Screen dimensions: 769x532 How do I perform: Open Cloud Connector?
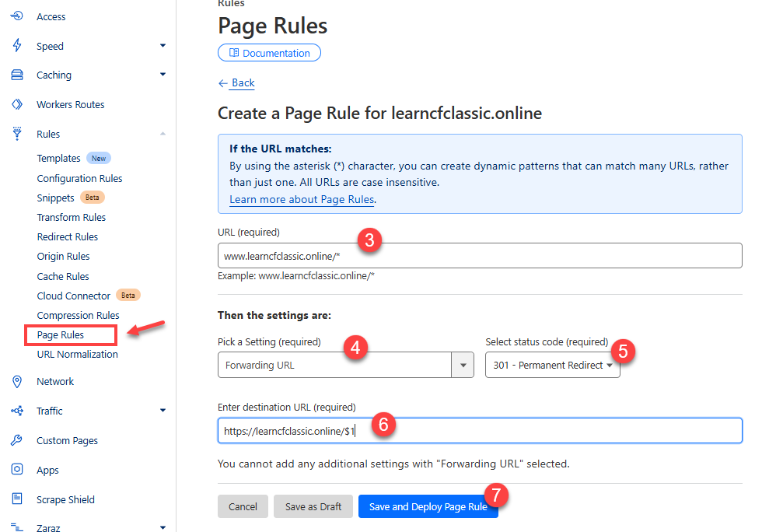[x=74, y=296]
